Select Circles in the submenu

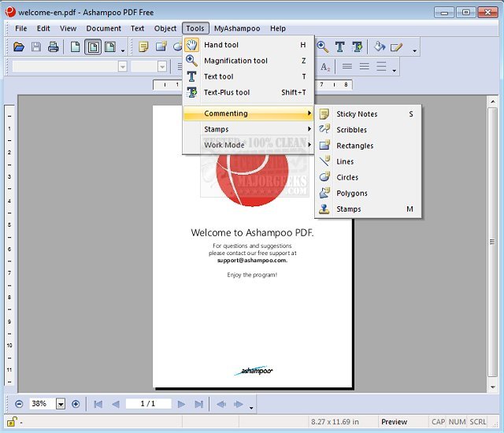pos(368,177)
